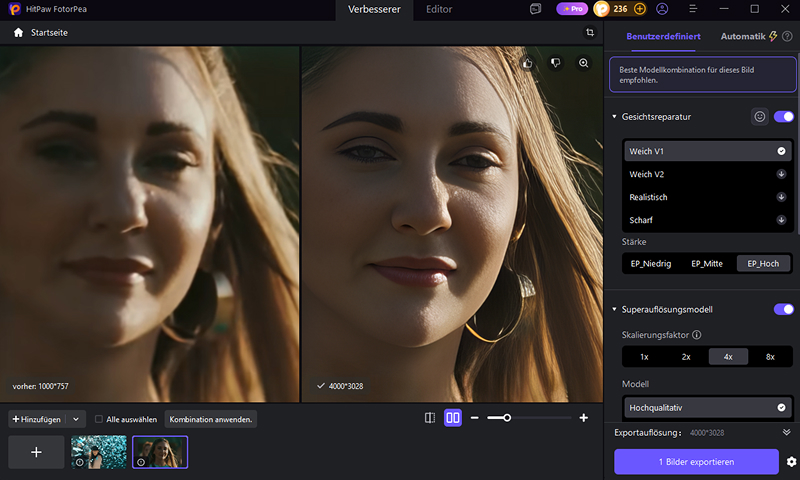Download the Realistisch model
This screenshot has height=480, width=800.
click(781, 197)
